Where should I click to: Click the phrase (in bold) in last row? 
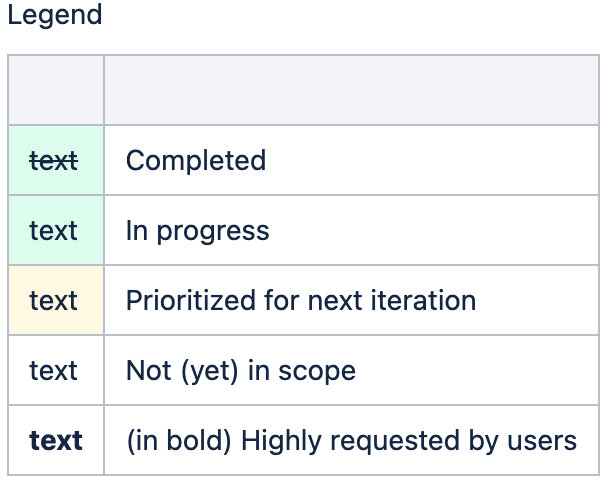coord(179,441)
